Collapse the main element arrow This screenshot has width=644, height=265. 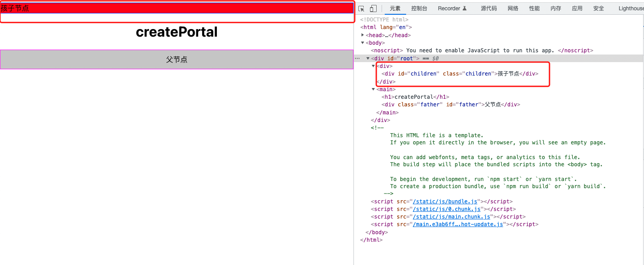(x=374, y=89)
